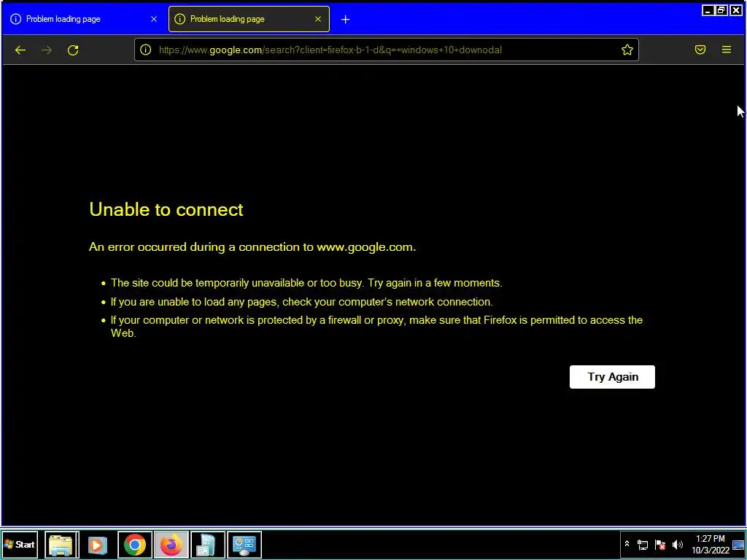Close the first Problem loading page tab
Screen dimensions: 747x560
tap(154, 19)
